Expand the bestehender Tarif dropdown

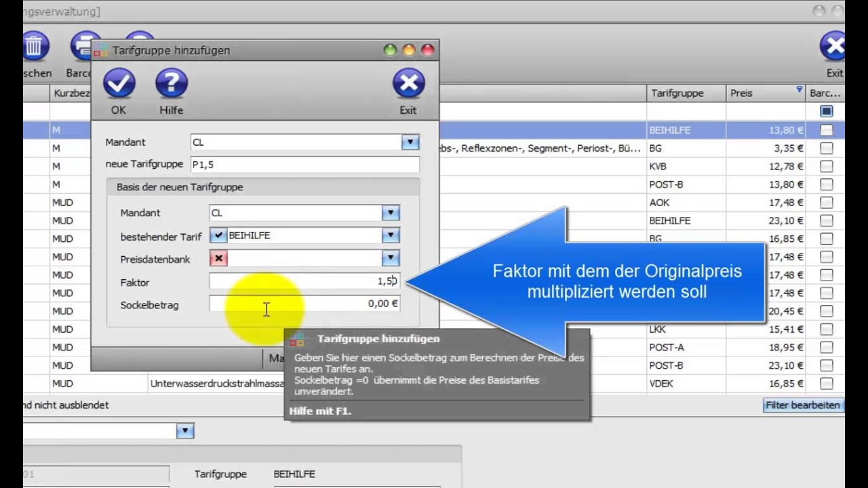coord(391,235)
